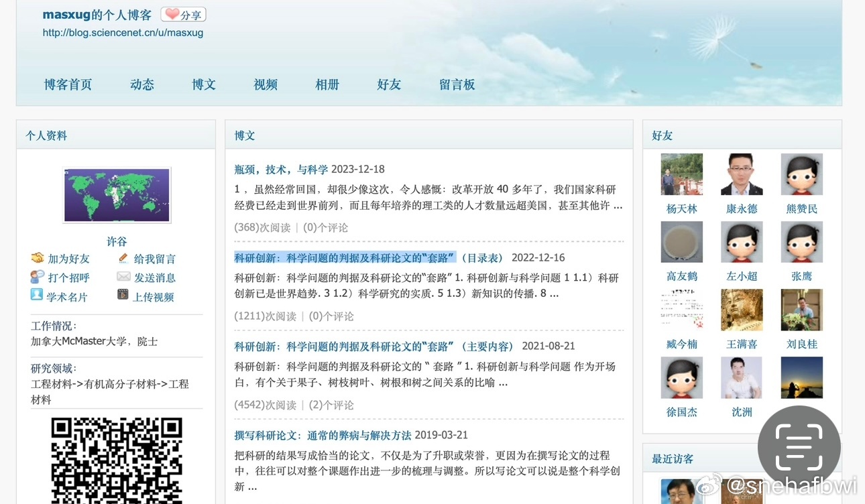Click the 加为好友 handshake icon
This screenshot has width=865, height=504.
point(38,258)
